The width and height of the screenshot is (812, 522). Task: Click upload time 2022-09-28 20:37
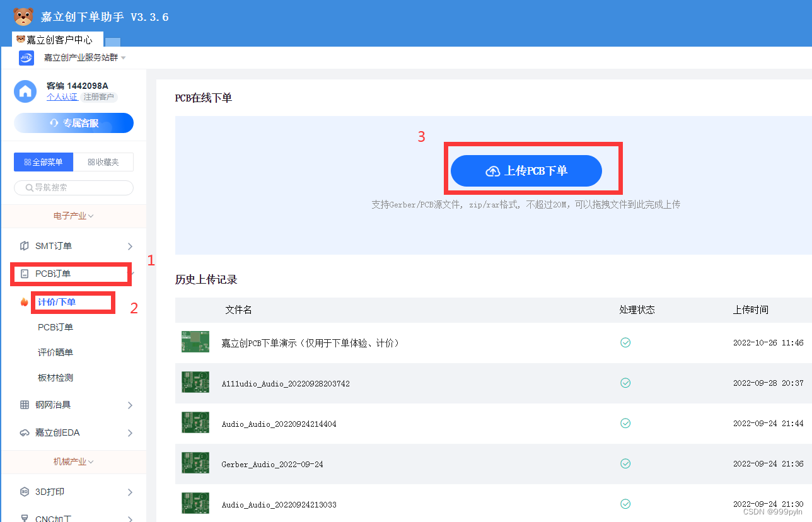(768, 383)
